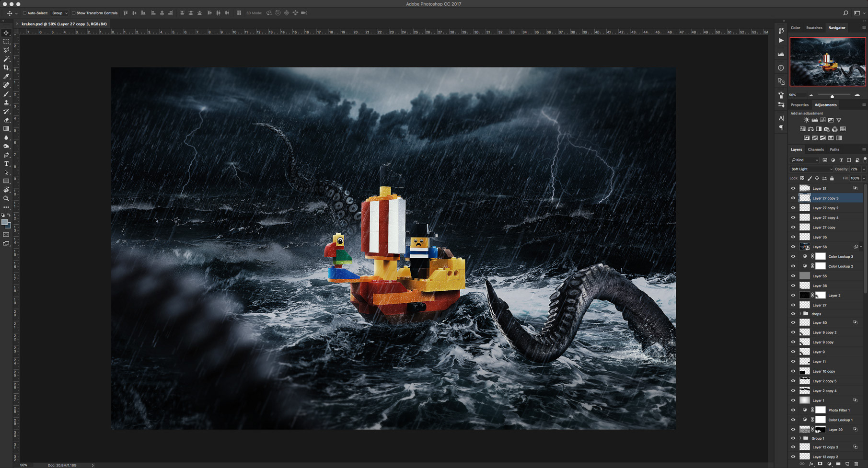Select the kraken.psd document tab
This screenshot has height=468, width=868.
pos(64,24)
